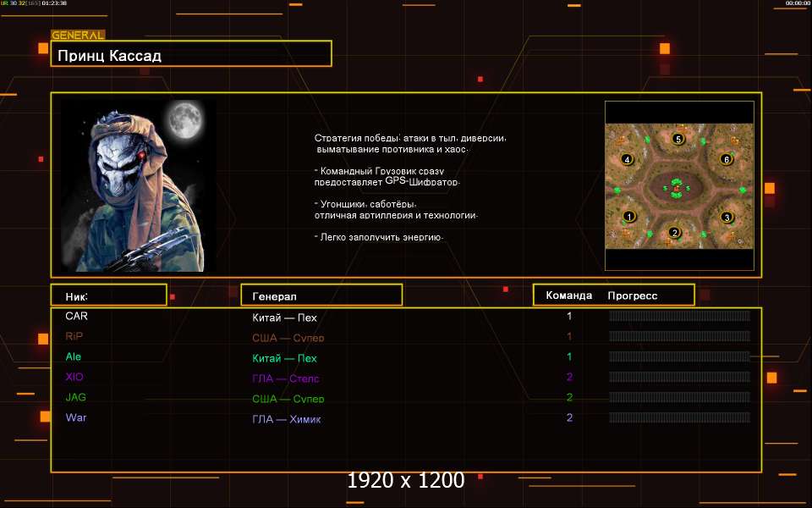Select start position 1 on the map
The image size is (812, 508).
pyautogui.click(x=629, y=217)
